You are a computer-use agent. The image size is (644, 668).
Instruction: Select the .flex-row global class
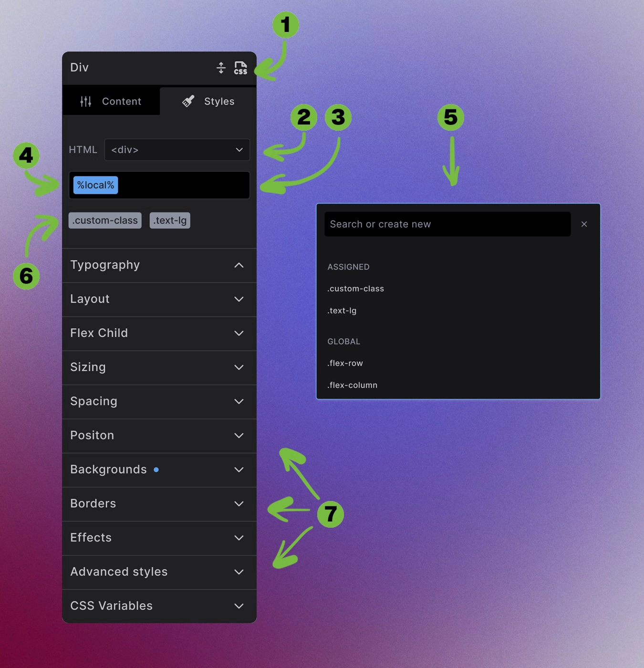(344, 363)
